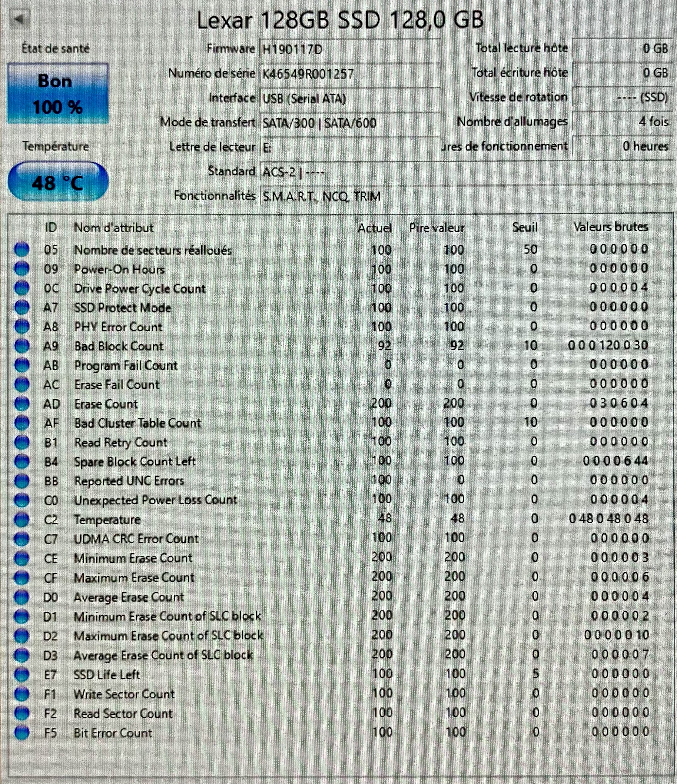The width and height of the screenshot is (677, 784).
Task: Click the Actuel column header
Action: [x=375, y=228]
